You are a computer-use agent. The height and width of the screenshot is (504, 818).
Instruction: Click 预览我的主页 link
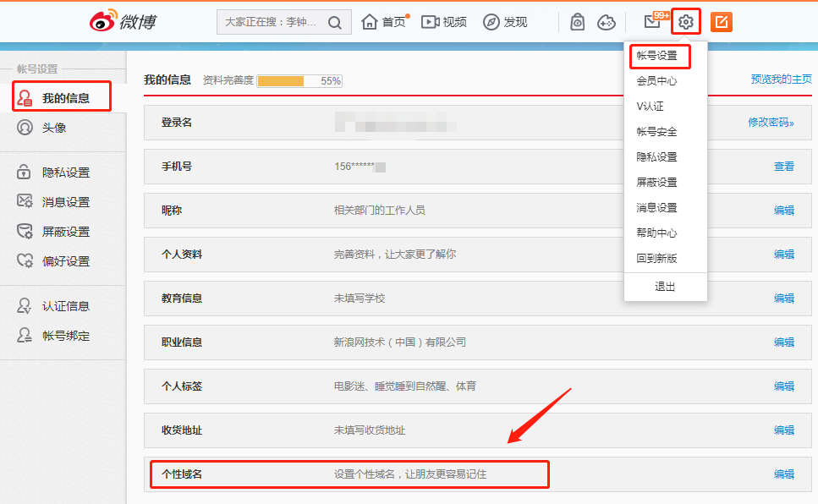coord(781,79)
